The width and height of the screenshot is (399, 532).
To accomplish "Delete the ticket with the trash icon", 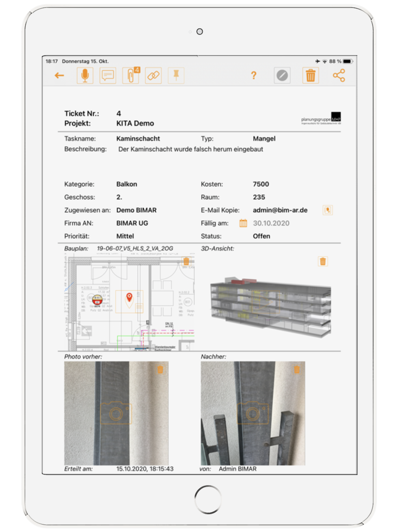I will [x=310, y=75].
